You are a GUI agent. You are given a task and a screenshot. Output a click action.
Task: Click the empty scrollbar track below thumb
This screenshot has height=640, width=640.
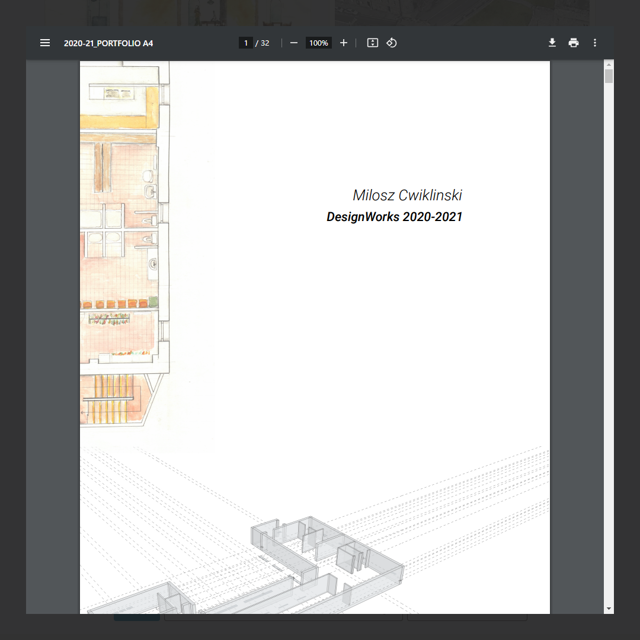tap(609, 350)
